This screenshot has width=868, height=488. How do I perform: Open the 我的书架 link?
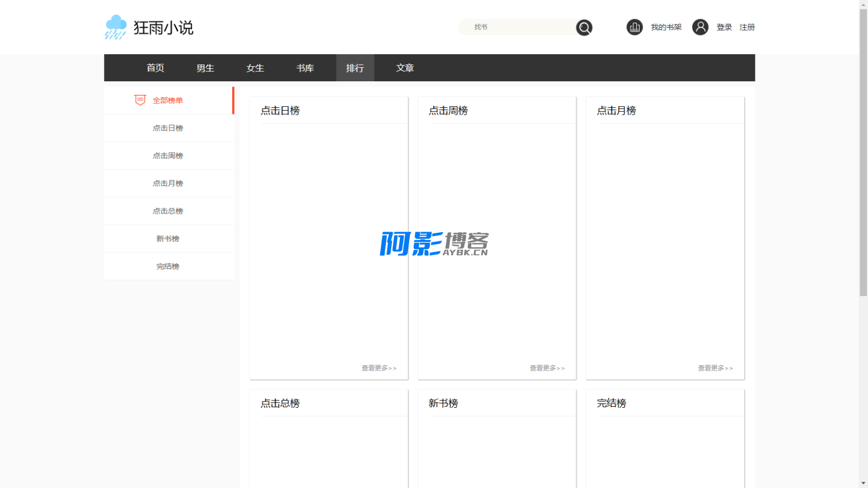coord(666,27)
